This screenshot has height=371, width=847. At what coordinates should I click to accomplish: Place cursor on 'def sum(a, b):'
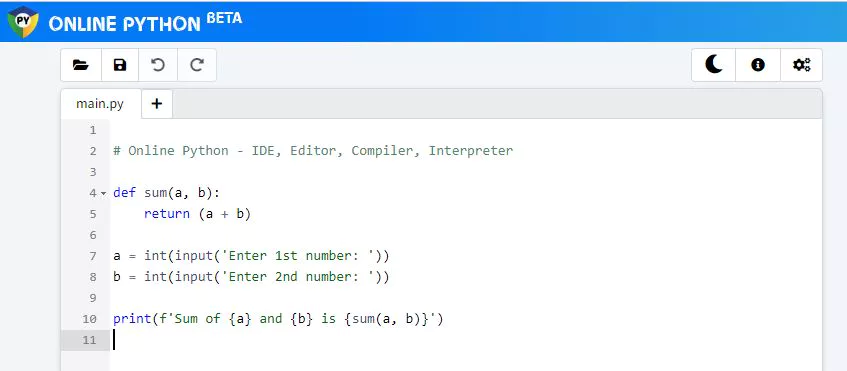point(167,193)
